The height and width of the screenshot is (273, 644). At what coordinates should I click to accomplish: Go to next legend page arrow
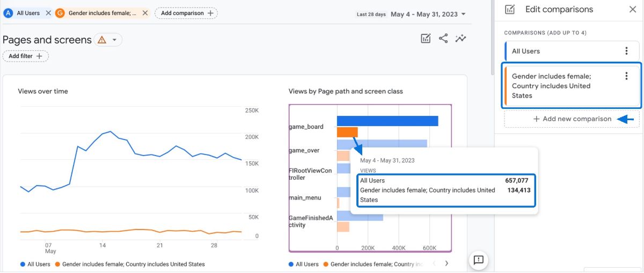pyautogui.click(x=447, y=263)
